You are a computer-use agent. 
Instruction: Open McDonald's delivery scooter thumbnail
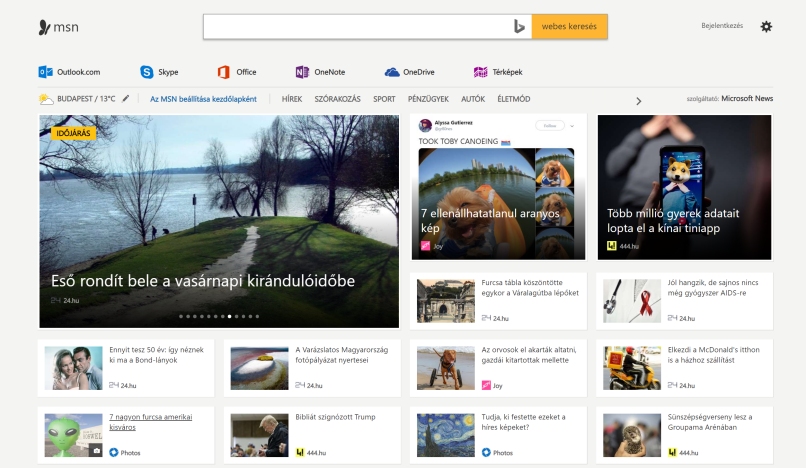(632, 368)
